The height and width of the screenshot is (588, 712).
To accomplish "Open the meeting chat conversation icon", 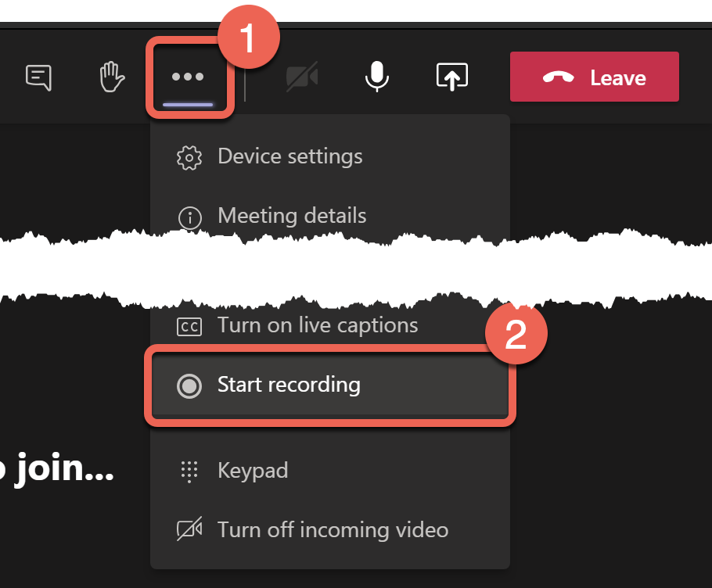I will 38,77.
